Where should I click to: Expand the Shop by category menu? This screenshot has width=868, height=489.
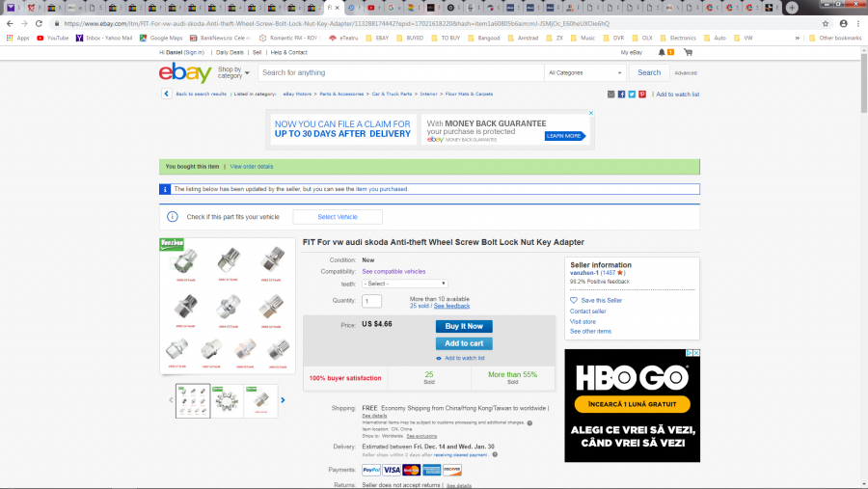(233, 72)
